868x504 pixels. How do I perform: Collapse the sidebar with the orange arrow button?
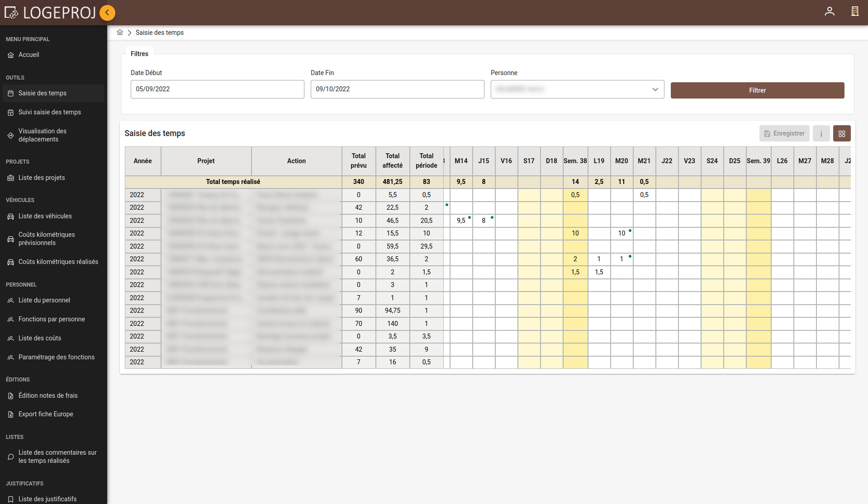click(x=107, y=13)
